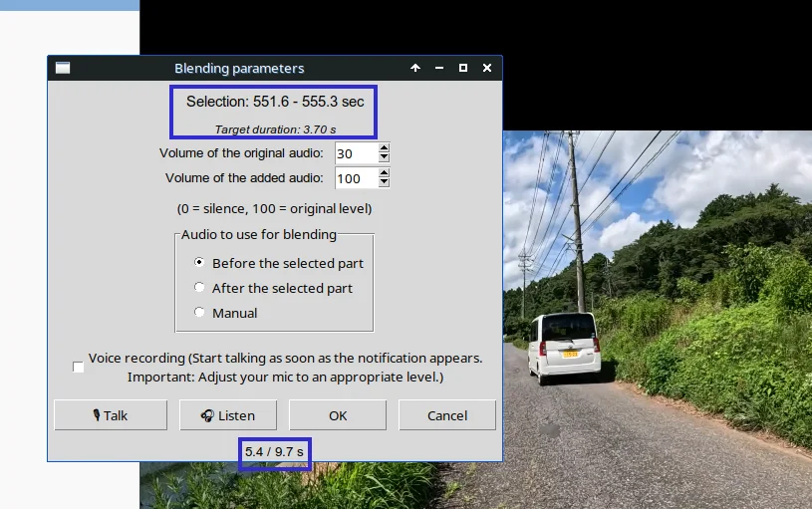Enable the Voice recording checkbox
This screenshot has height=509, width=812.
point(79,367)
